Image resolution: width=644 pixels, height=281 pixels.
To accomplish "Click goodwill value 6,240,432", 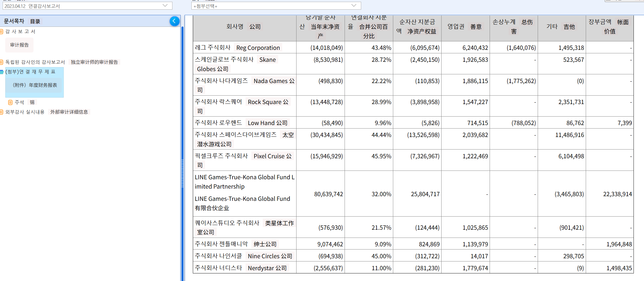I will point(475,48).
